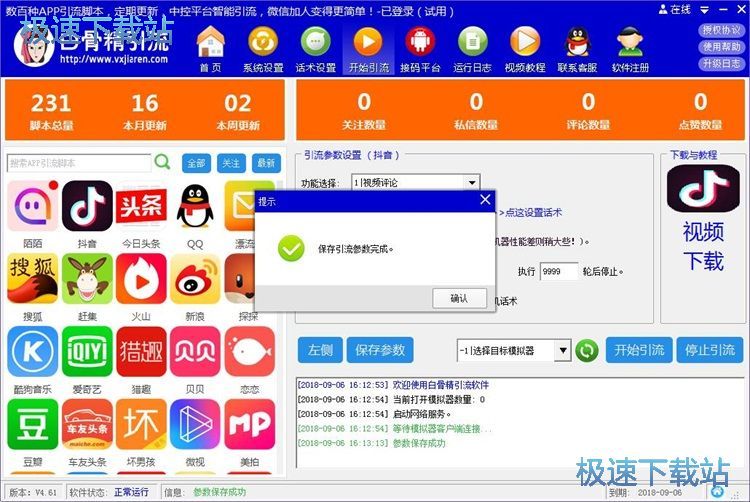Screen dimensions: 750x502
Task: Select the 酷狗音乐 app icon
Action: click(x=33, y=351)
